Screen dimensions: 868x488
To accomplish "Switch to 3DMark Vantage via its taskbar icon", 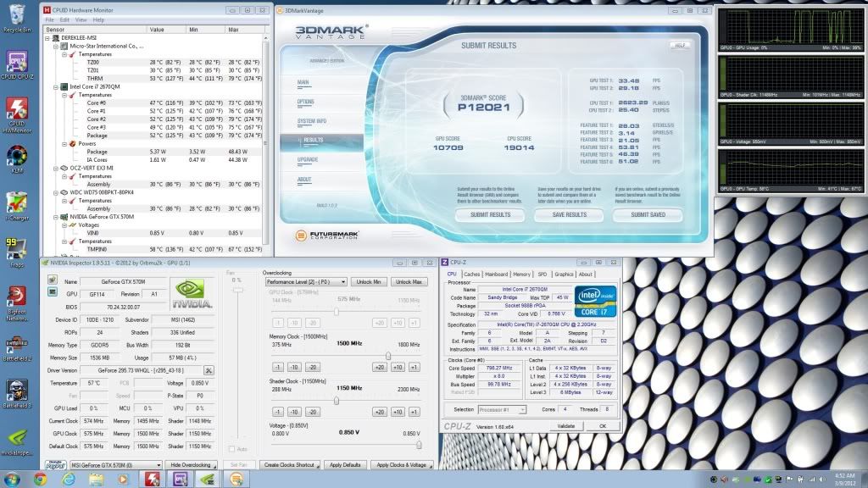I will (x=236, y=480).
